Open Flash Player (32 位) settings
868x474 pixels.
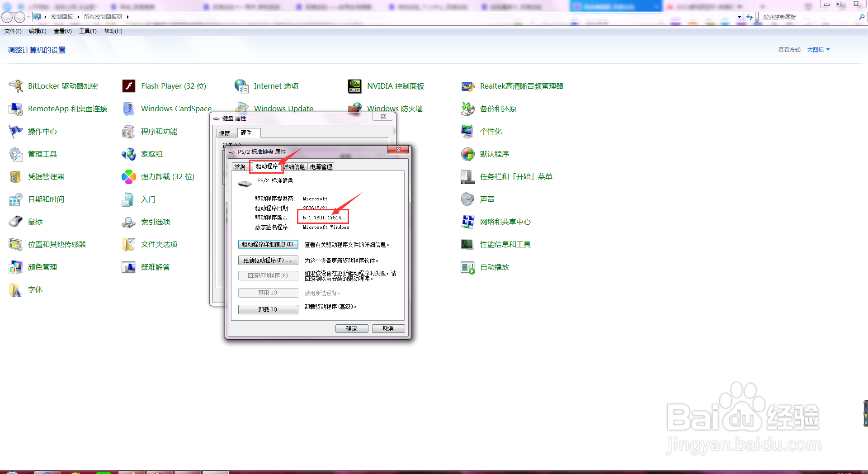coord(173,86)
